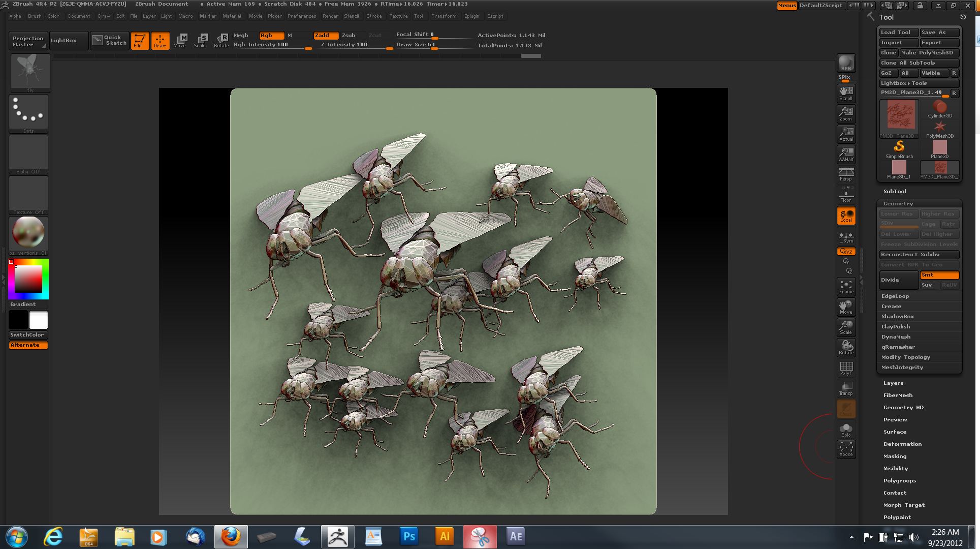The image size is (980, 549).
Task: Select Scale icon in right shelf
Action: [x=846, y=327]
